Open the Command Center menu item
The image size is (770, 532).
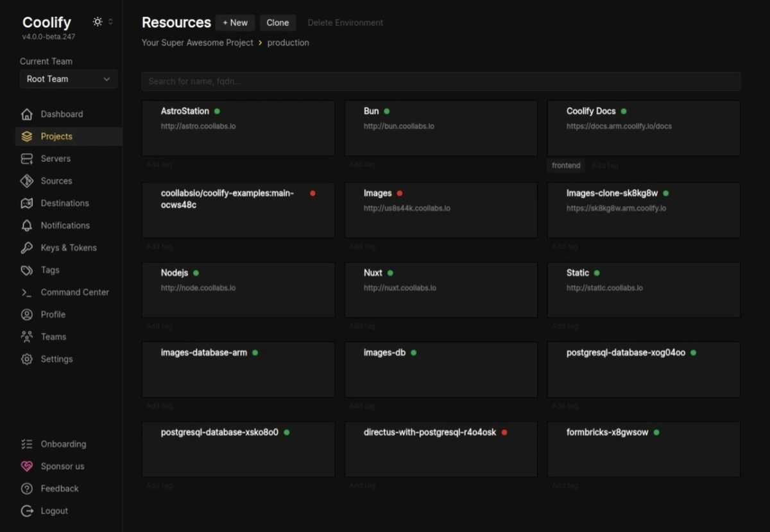click(69, 292)
